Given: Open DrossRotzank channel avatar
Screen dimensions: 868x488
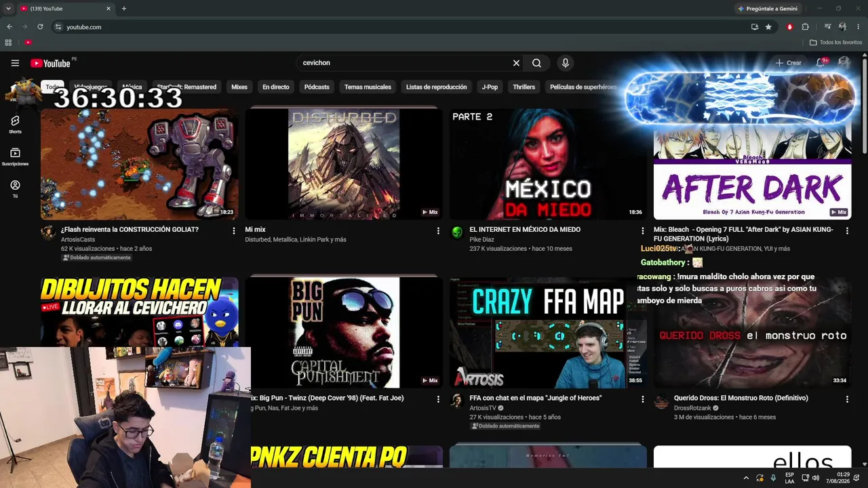Looking at the screenshot, I should click(x=661, y=401).
